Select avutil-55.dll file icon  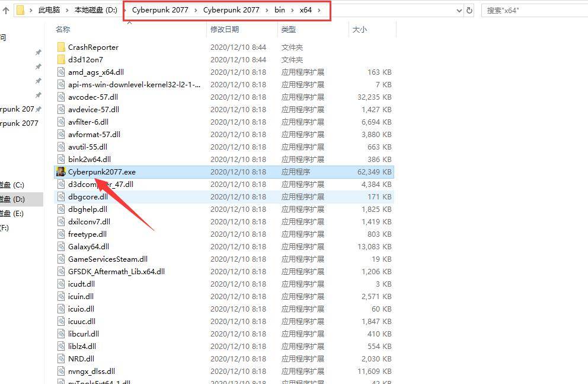(61, 147)
